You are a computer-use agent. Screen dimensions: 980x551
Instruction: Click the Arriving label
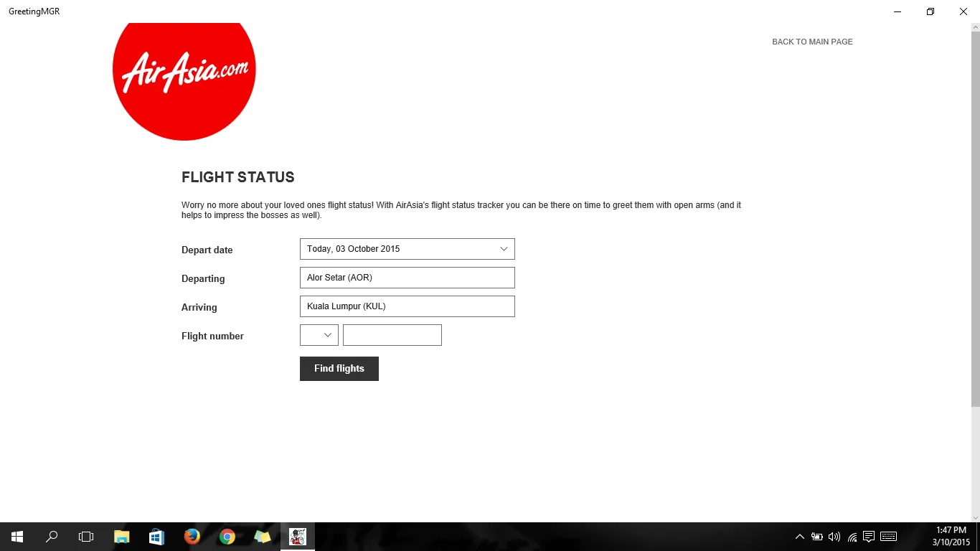tap(199, 308)
